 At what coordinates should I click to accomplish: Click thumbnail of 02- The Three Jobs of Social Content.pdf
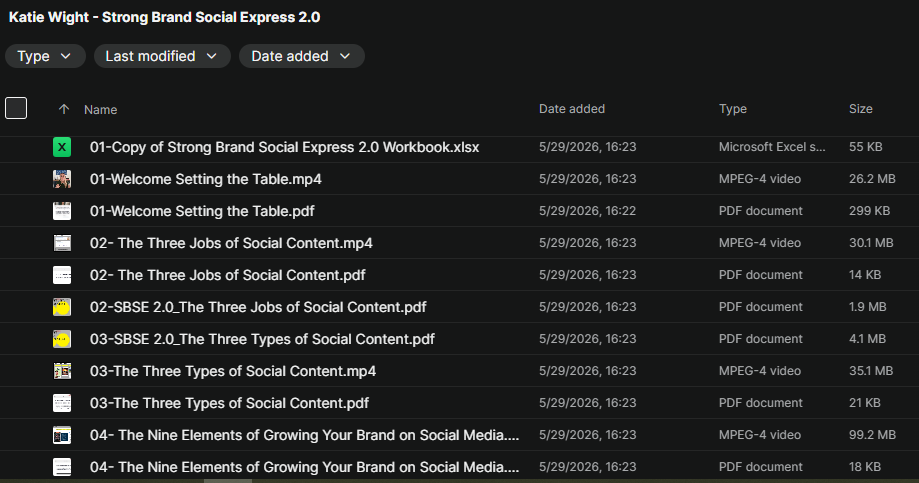coord(62,275)
